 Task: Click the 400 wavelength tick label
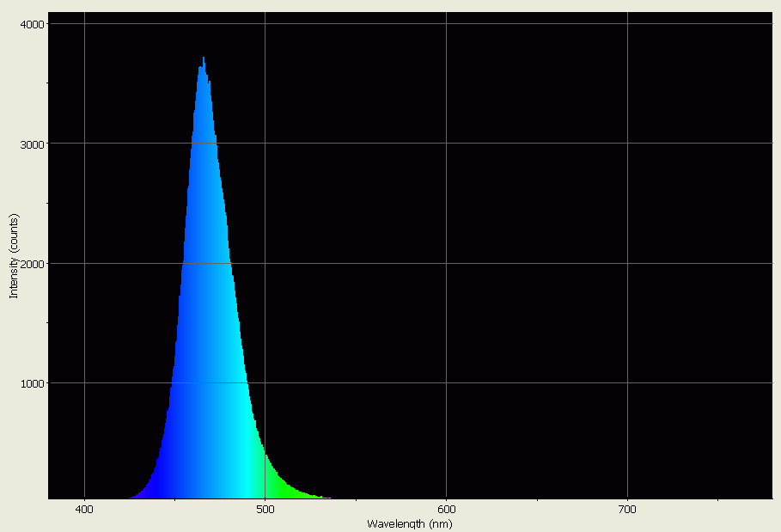[x=85, y=510]
